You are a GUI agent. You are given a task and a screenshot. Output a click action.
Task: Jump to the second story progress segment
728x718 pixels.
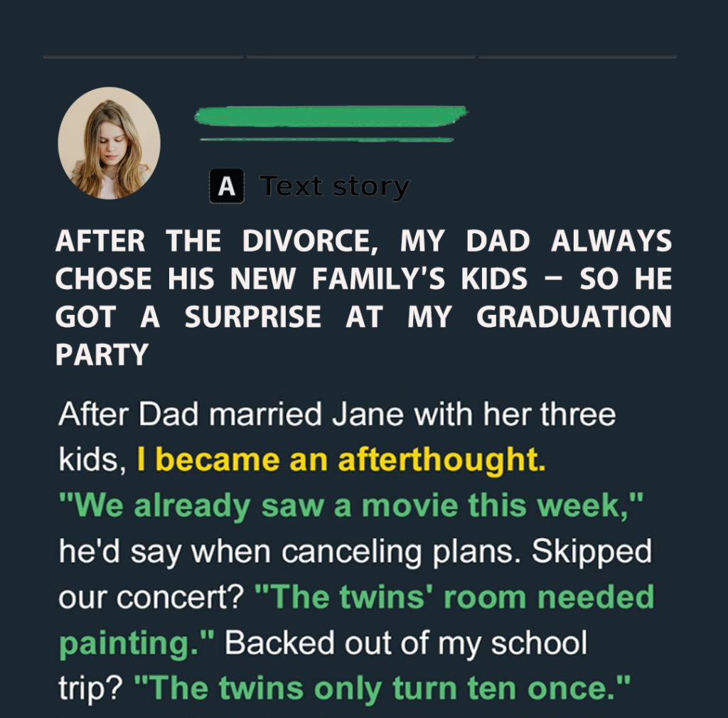click(360, 57)
